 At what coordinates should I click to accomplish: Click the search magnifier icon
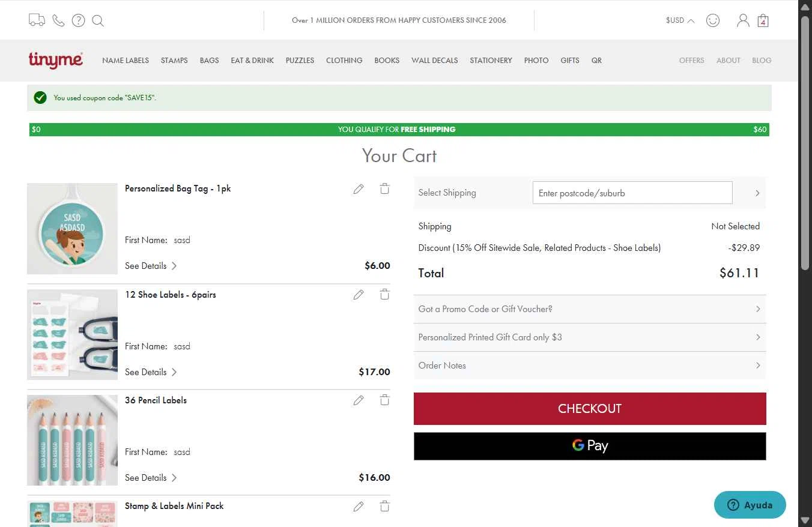[x=98, y=21]
